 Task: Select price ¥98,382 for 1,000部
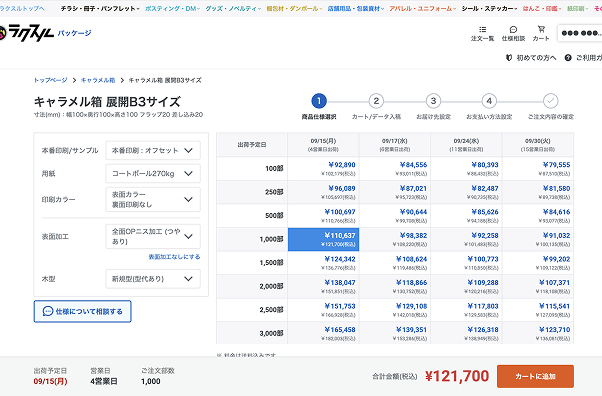[395, 239]
